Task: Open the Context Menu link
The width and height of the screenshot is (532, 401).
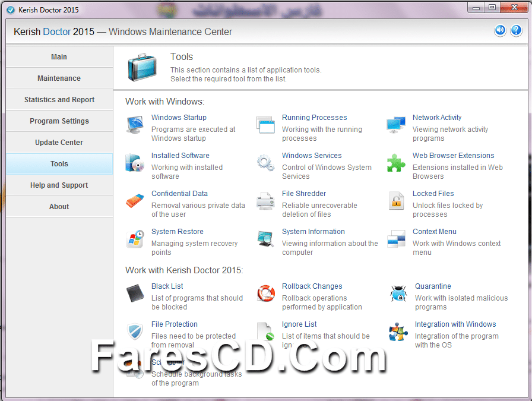Action: click(x=435, y=232)
